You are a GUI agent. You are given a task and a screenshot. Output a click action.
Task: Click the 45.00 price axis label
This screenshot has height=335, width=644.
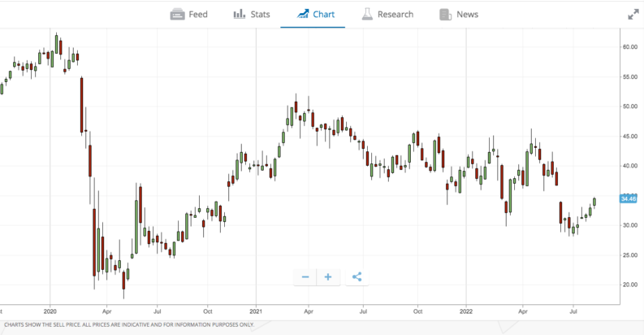click(629, 137)
